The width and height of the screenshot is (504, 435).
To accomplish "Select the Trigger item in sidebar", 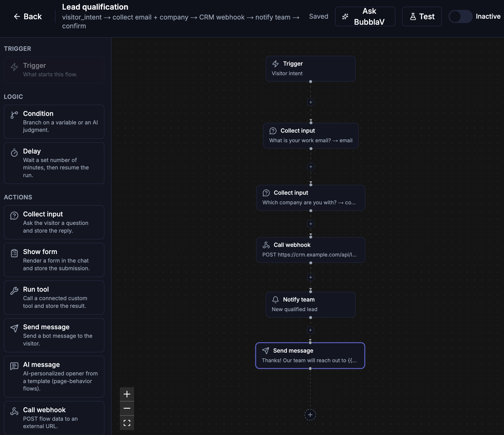I will coord(54,70).
